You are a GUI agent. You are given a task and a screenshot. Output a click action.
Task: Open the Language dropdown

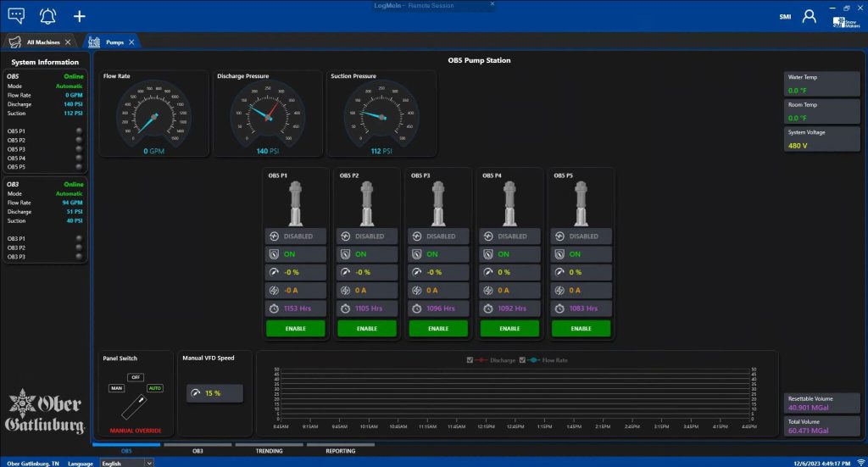click(125, 463)
